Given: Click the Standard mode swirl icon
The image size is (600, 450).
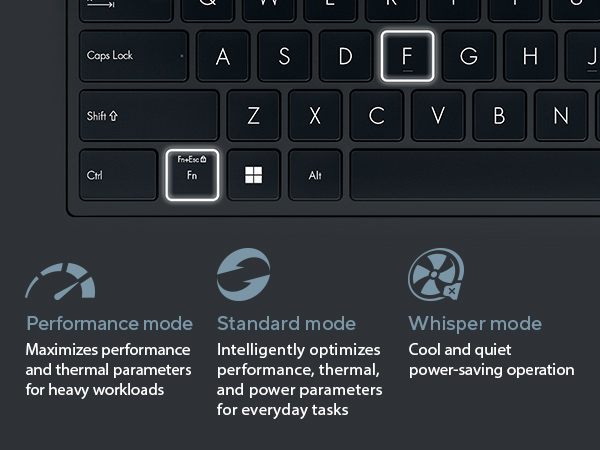Looking at the screenshot, I should [243, 274].
